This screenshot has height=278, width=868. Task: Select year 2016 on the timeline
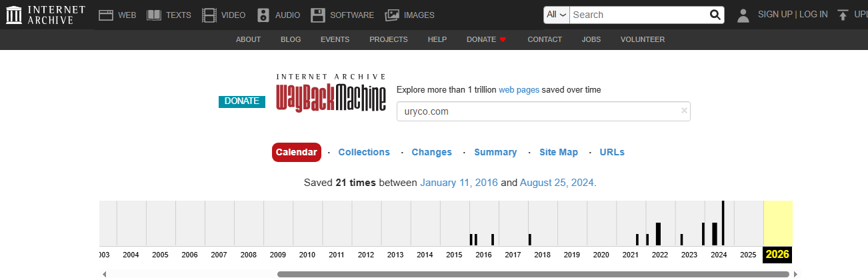483,255
